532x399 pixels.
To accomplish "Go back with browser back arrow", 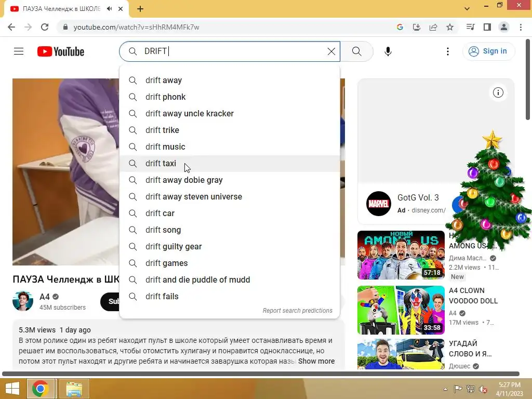I will pyautogui.click(x=11, y=27).
